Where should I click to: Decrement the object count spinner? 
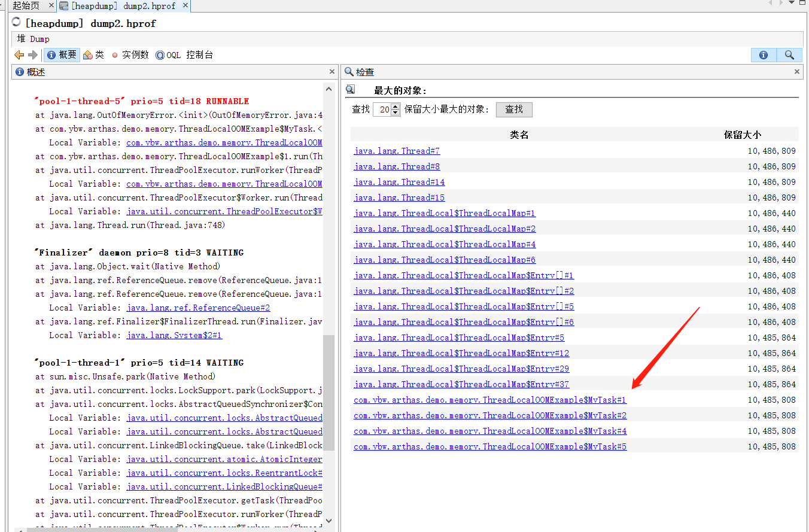[396, 112]
